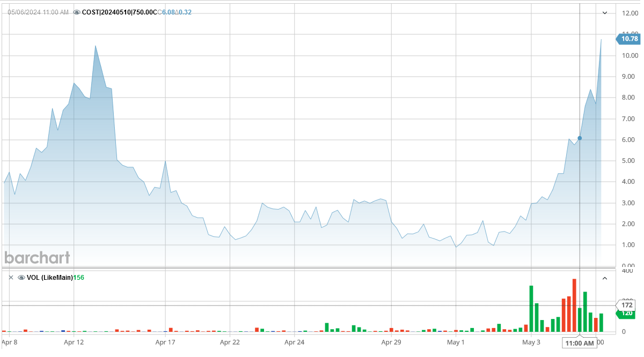Click the Apr 17 date axis label
644x357 pixels.
pyautogui.click(x=165, y=341)
